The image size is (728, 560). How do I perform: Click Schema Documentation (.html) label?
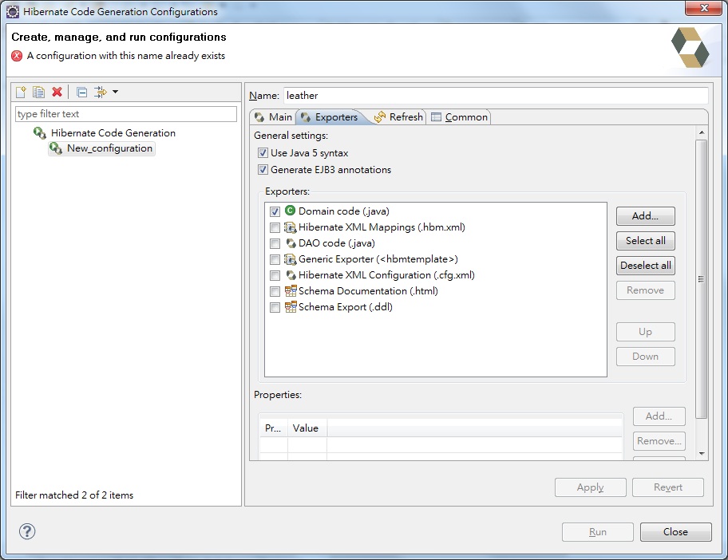368,291
